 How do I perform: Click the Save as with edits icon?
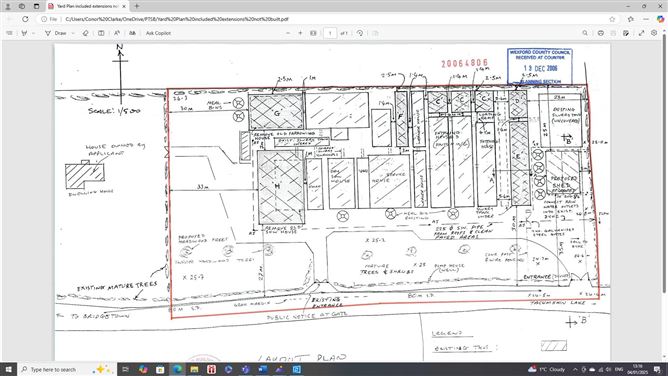(x=626, y=33)
